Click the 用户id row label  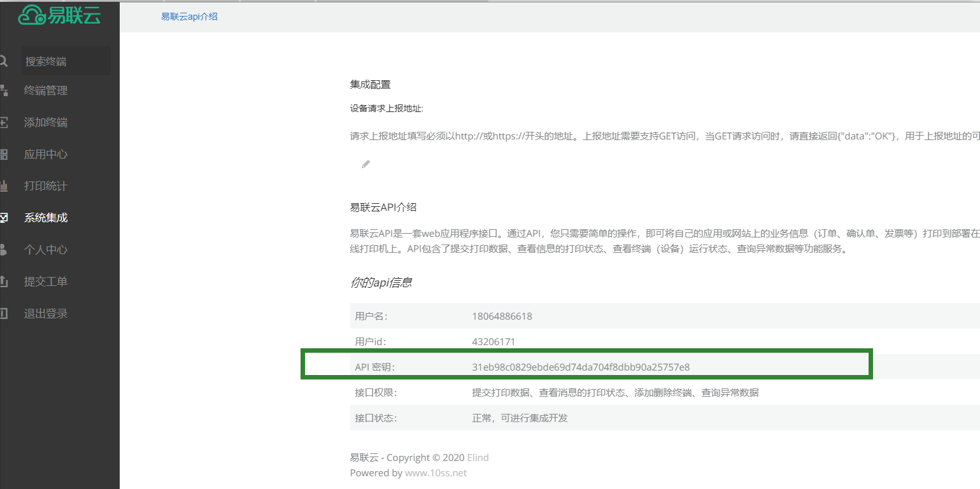[x=371, y=341]
